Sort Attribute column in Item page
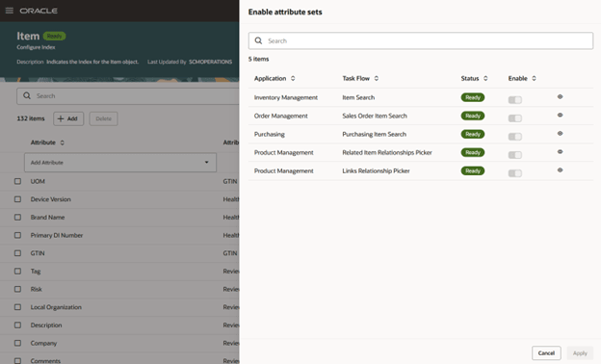Image resolution: width=601 pixels, height=364 pixels. click(62, 143)
